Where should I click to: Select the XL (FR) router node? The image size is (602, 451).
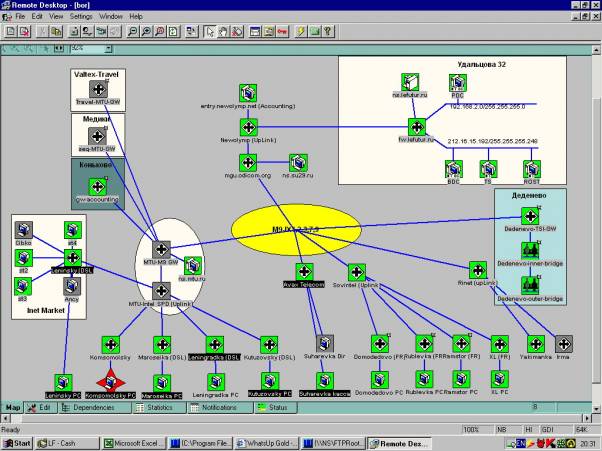tap(499, 344)
